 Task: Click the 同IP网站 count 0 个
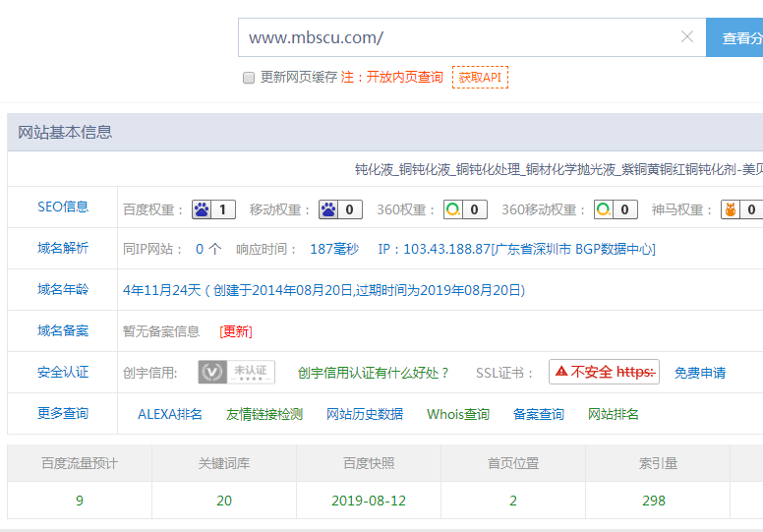click(208, 249)
